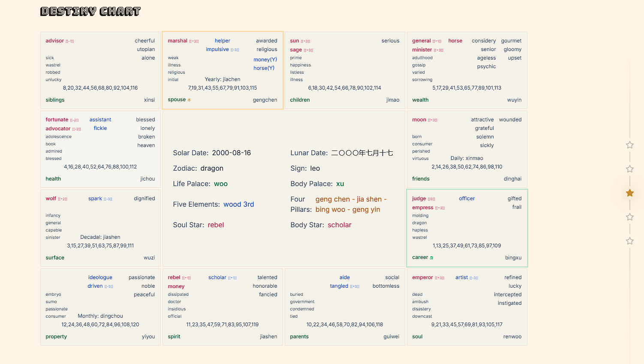Click the Daily: xinmao marker
This screenshot has width=644, height=364.
467,158
